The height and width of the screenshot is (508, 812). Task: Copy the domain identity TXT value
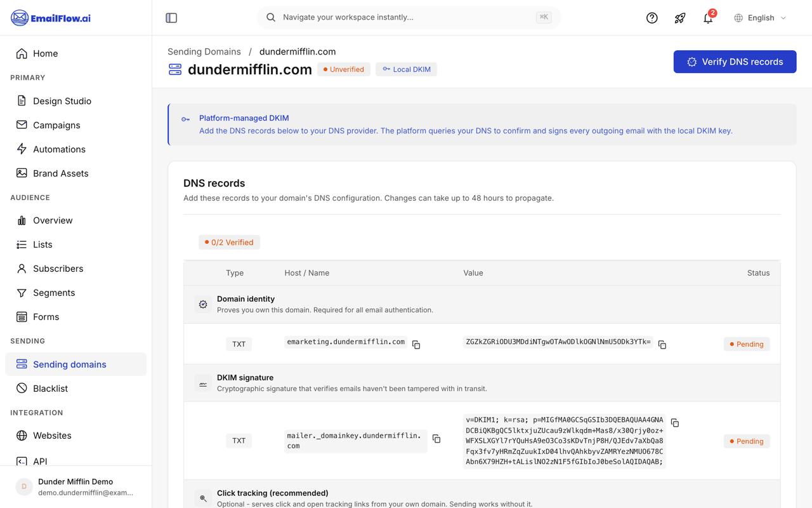tap(662, 344)
